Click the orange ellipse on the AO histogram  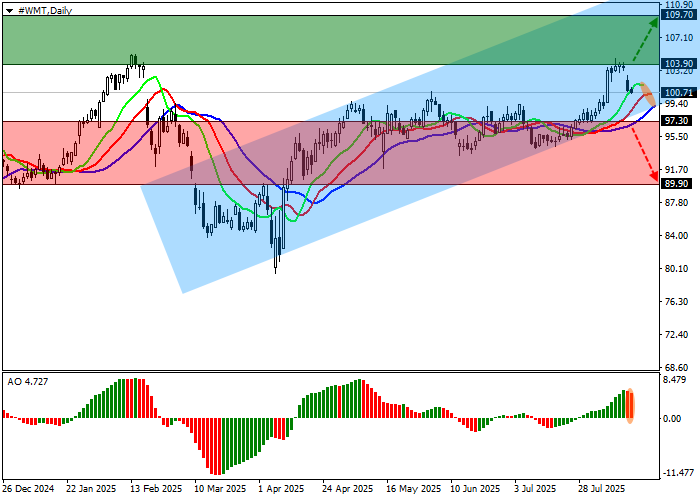tap(631, 406)
